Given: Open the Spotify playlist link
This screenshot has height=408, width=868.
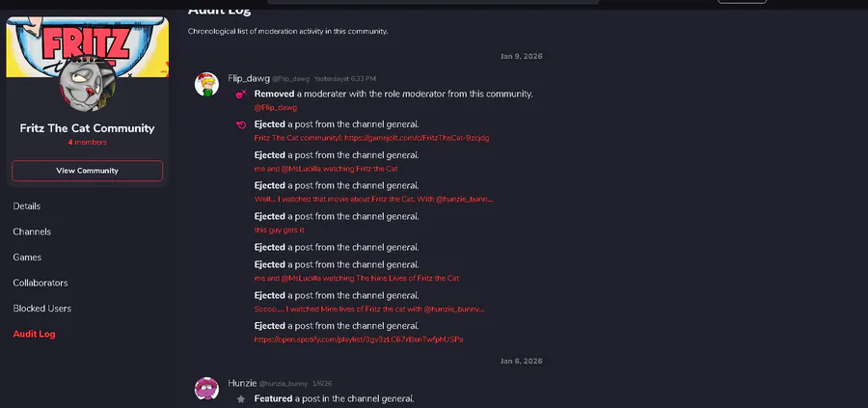Looking at the screenshot, I should (x=359, y=340).
